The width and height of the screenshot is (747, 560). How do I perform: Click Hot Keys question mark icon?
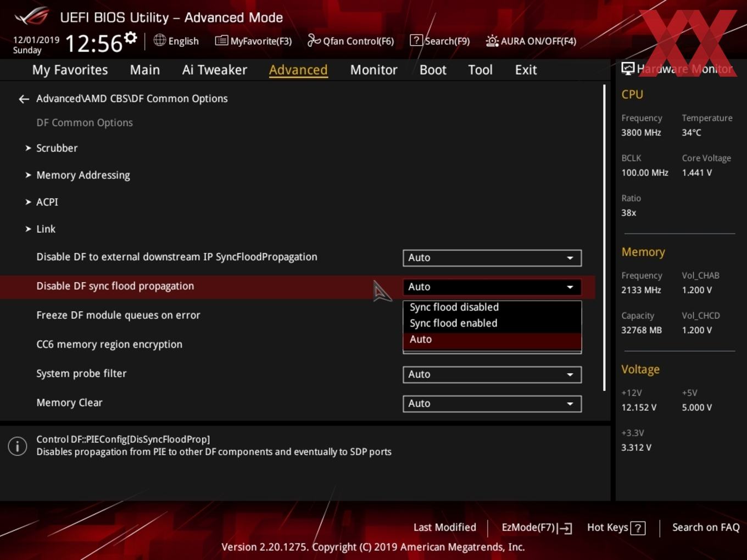pos(638,528)
